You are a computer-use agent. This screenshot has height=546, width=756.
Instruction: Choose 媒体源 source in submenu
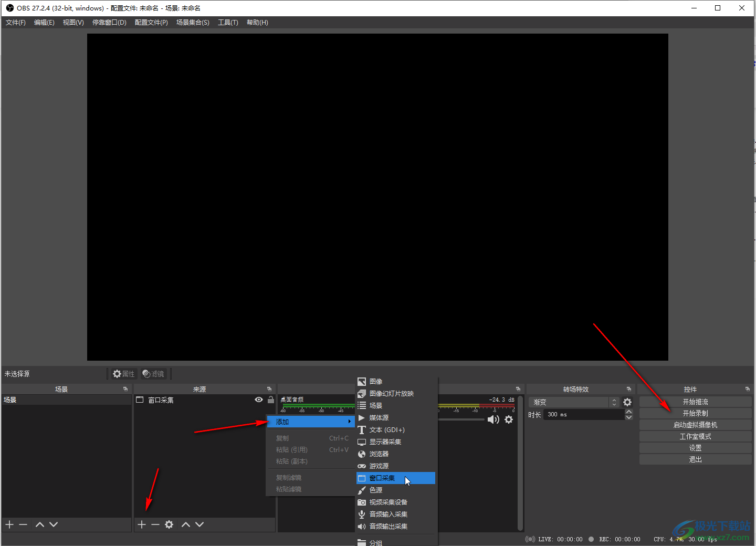coord(396,418)
